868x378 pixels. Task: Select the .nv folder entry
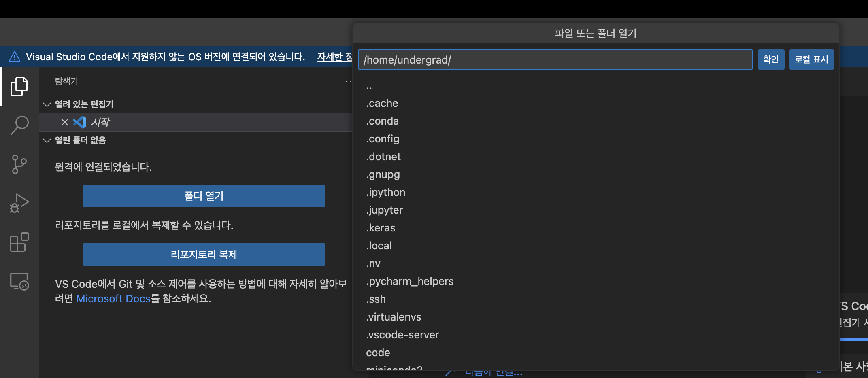596,264
